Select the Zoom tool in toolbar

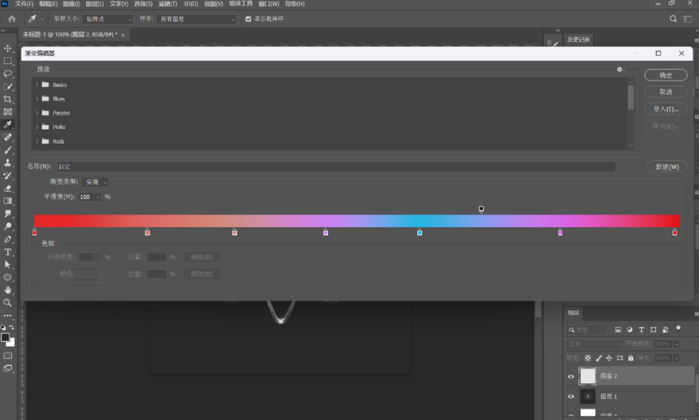(x=8, y=302)
